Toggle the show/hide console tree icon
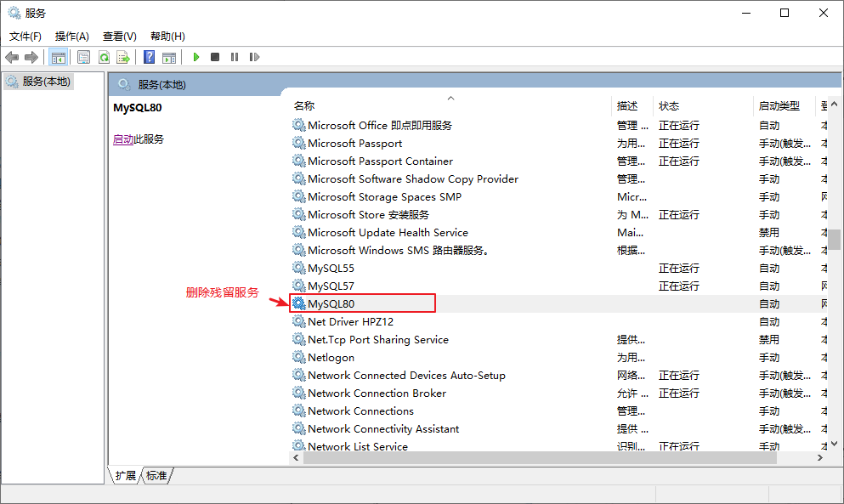 pyautogui.click(x=58, y=57)
